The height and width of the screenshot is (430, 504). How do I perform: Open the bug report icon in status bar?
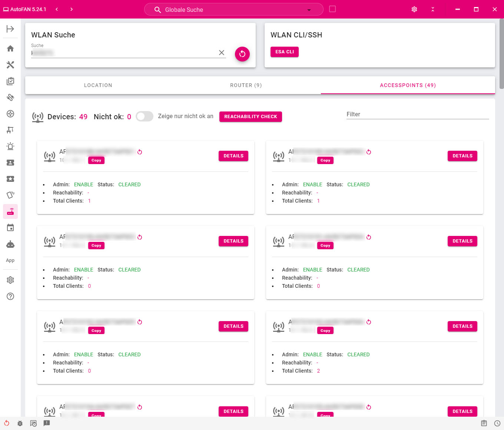[x=20, y=423]
